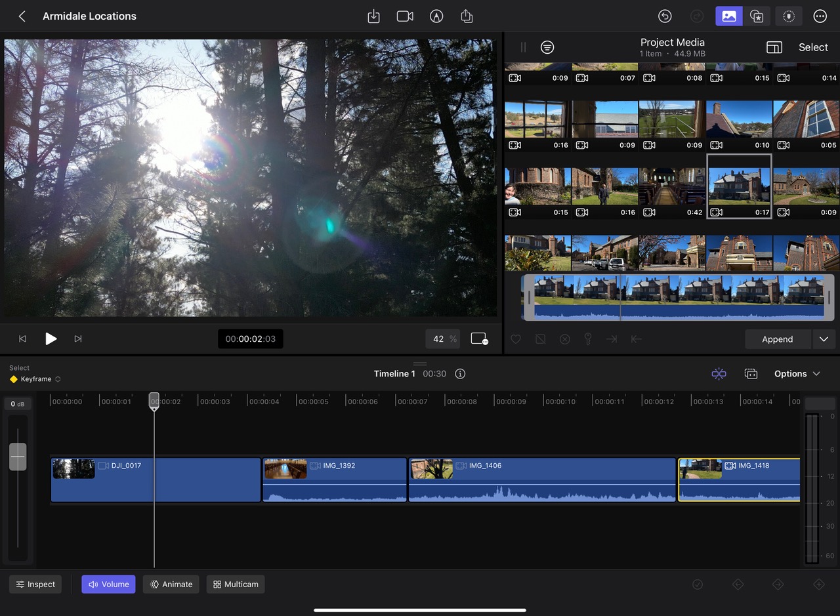Image resolution: width=840 pixels, height=616 pixels.
Task: Open the Keyframe select mode dropdown
Action: 35,379
